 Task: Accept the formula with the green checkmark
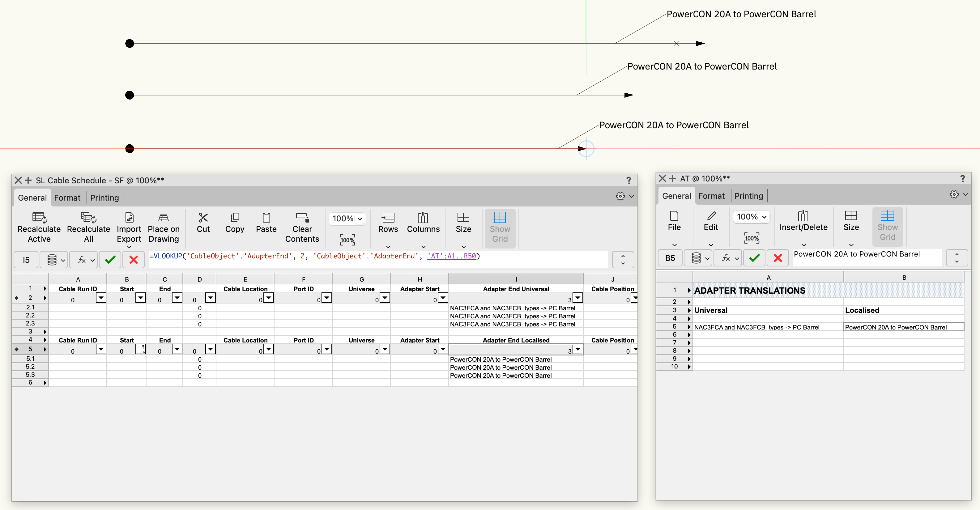click(x=110, y=260)
